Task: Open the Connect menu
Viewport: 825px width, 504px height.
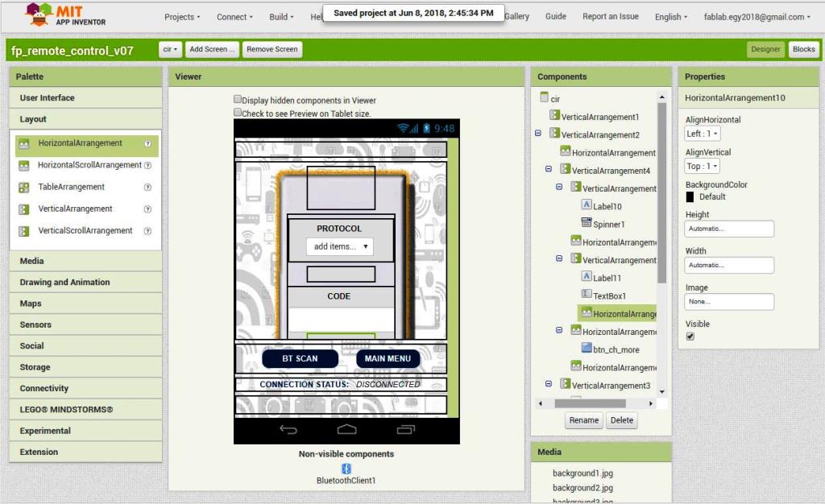Action: 234,17
